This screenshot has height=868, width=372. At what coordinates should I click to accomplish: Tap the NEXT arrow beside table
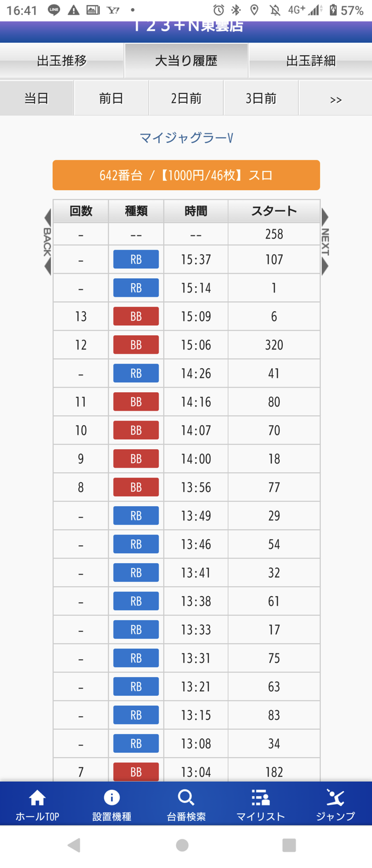coord(325,242)
